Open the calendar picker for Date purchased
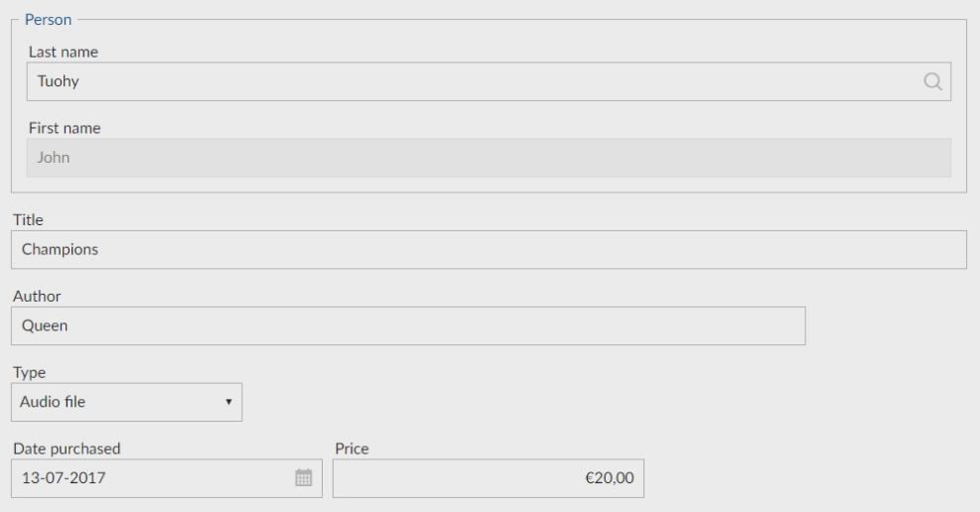 pos(304,478)
